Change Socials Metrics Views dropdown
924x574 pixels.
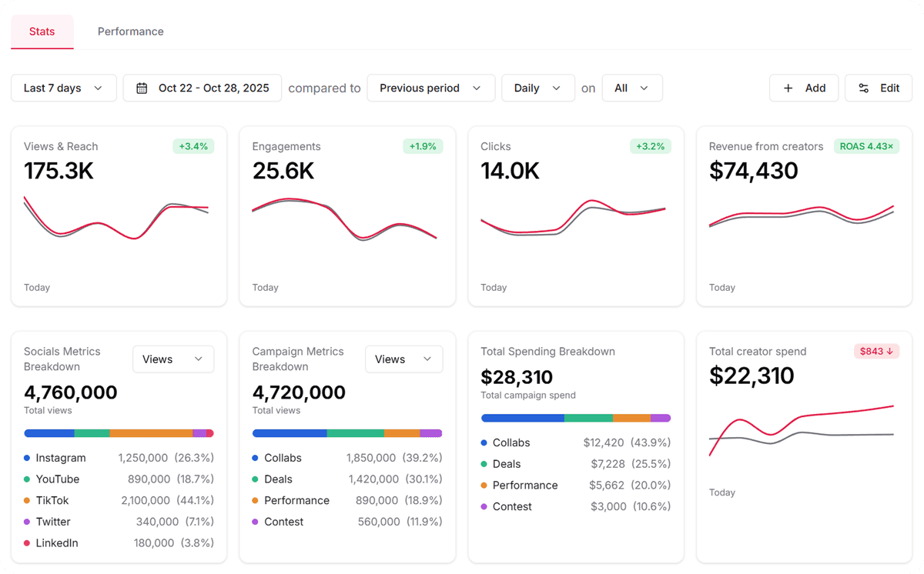173,359
